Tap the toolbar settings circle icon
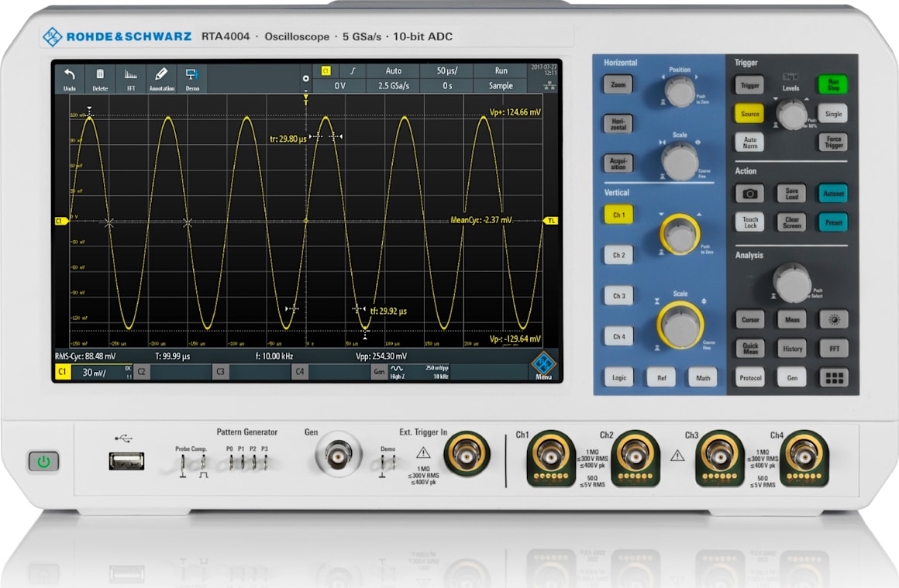Image resolution: width=899 pixels, height=588 pixels. (305, 78)
